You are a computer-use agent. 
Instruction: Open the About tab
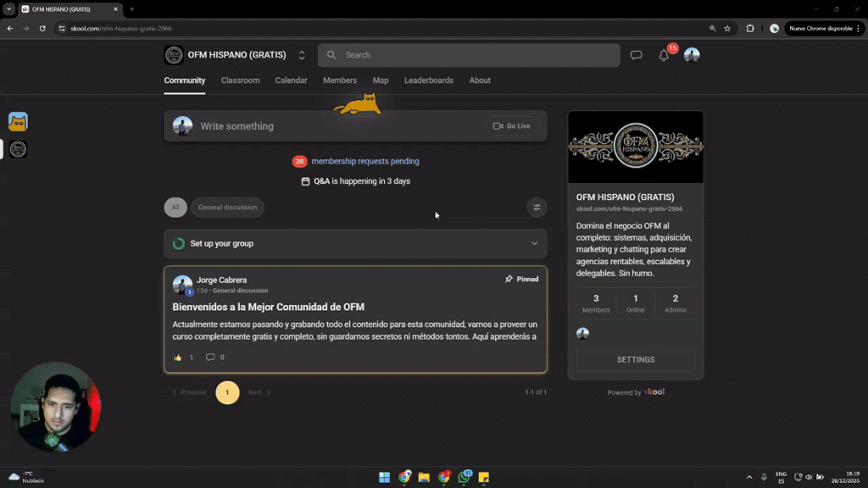(480, 80)
